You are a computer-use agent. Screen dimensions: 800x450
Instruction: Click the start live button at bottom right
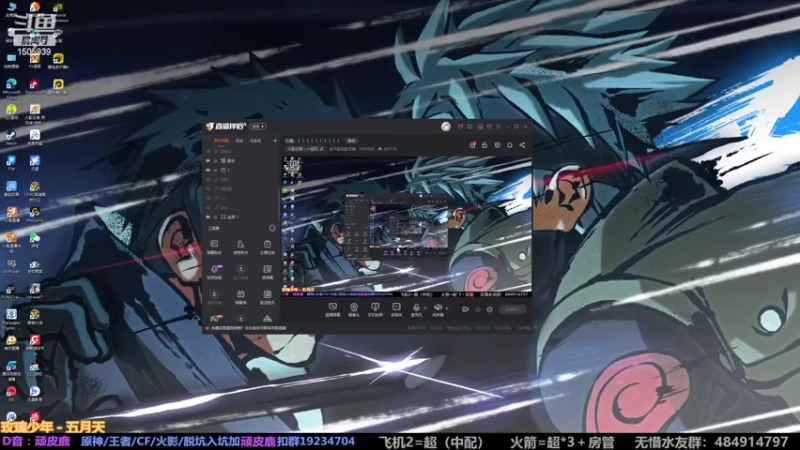point(512,309)
